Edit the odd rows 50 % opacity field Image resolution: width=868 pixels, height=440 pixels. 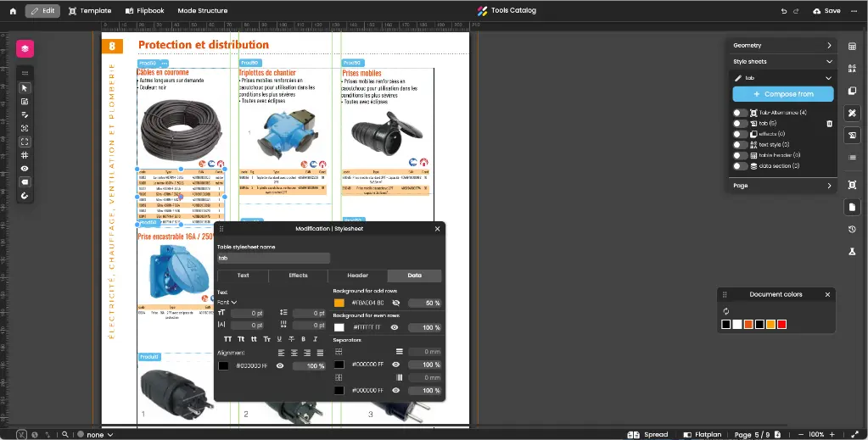(x=424, y=304)
